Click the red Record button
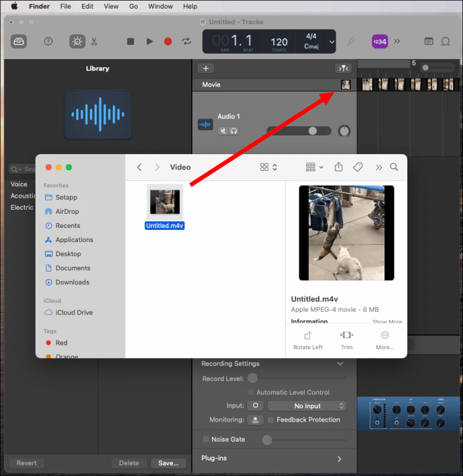The height and width of the screenshot is (476, 463). pyautogui.click(x=168, y=42)
